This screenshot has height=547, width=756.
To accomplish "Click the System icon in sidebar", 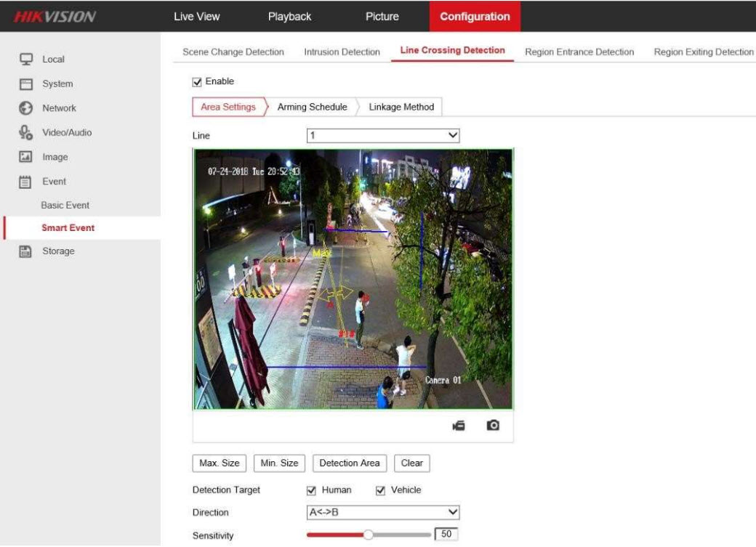I will (x=25, y=84).
